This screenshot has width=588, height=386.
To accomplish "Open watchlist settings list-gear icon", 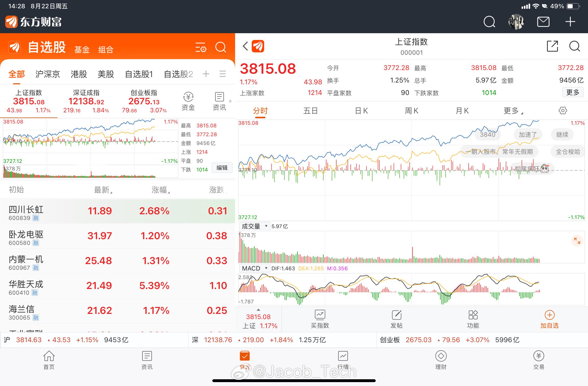I will click(201, 47).
